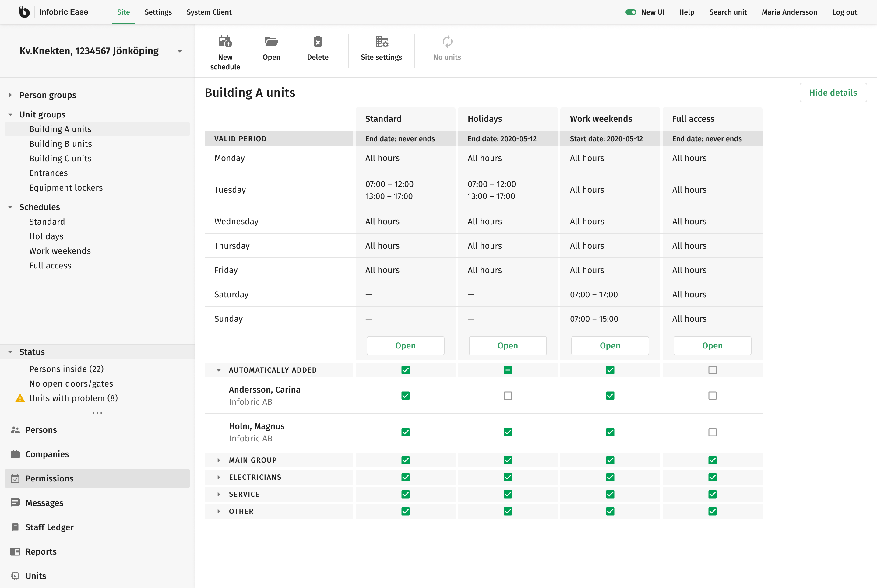Viewport: 877px width, 588px height.
Task: Click the No units refresh icon
Action: point(447,41)
